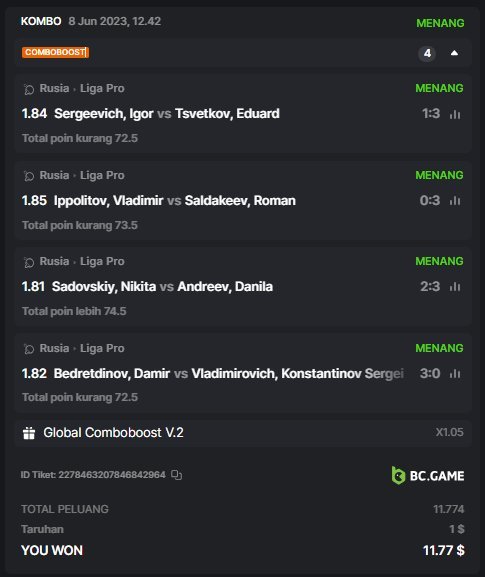Open stats icon for Sergeevich vs Tsvetkov
This screenshot has height=577, width=485.
click(x=455, y=114)
